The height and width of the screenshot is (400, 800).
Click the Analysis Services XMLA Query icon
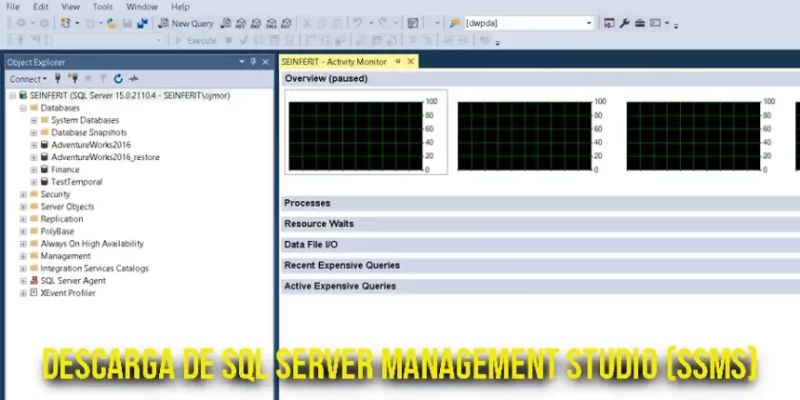(271, 23)
